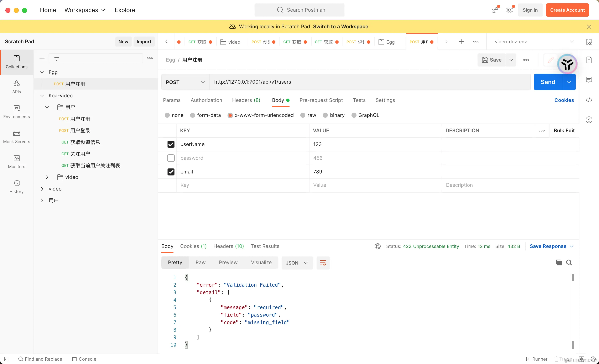Toggle line wrap icon in response toolbar
The height and width of the screenshot is (364, 599).
click(x=323, y=263)
